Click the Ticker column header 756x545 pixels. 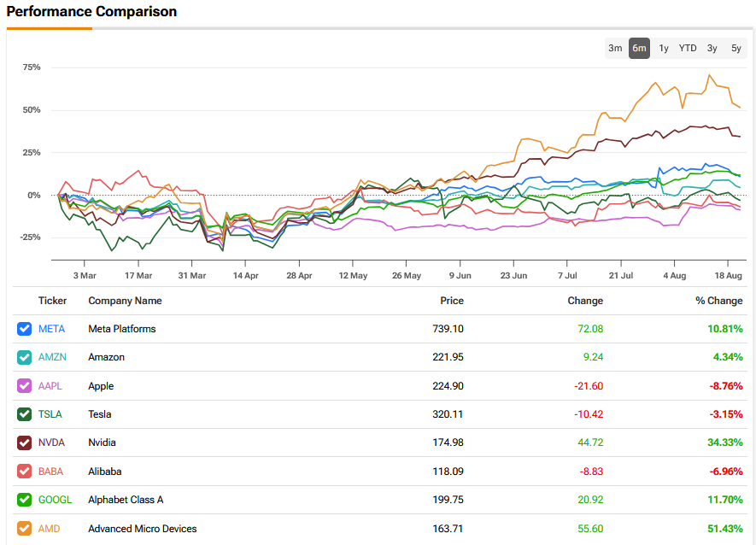(53, 301)
